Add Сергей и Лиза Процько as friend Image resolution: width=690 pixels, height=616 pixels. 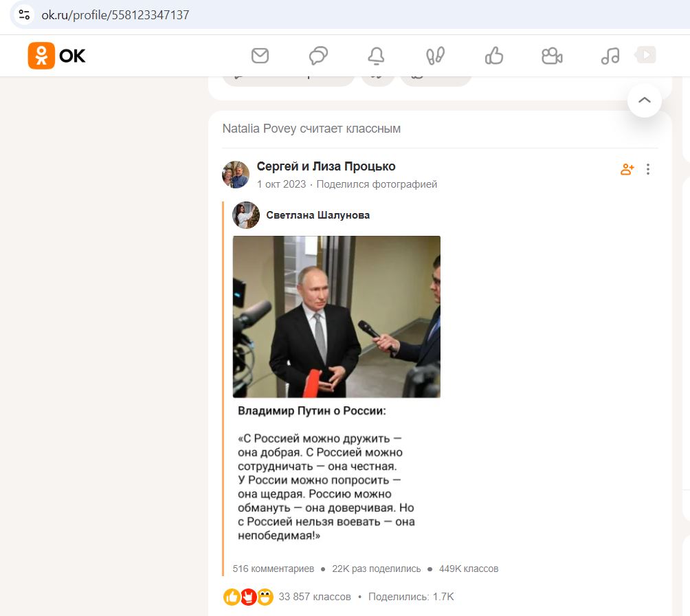coord(627,169)
